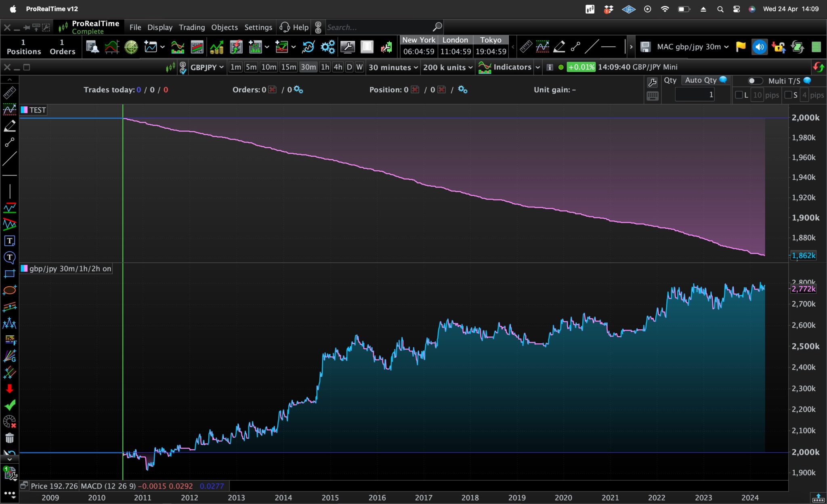Enable the L pips checkbox

tap(739, 95)
